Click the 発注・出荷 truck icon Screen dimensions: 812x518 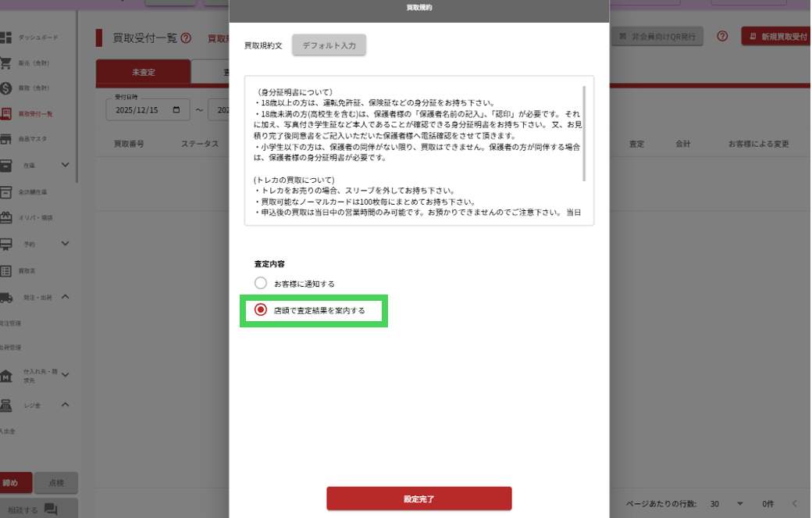[x=6, y=297]
